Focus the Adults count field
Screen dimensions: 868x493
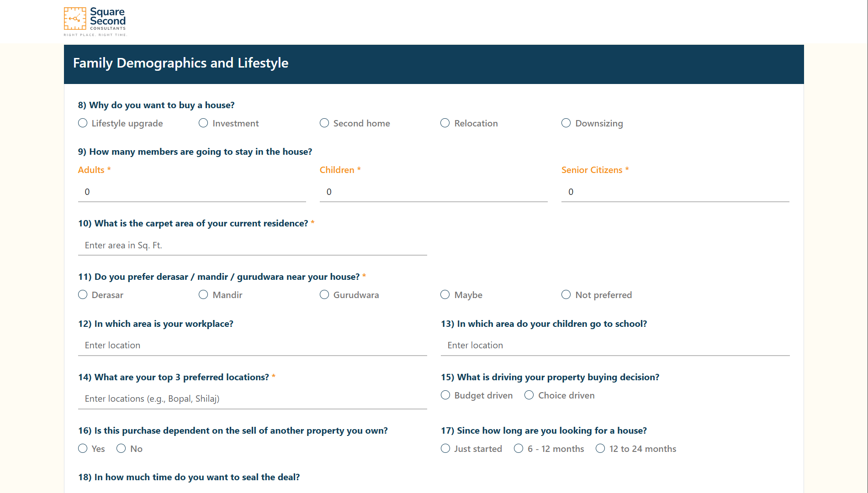(192, 192)
